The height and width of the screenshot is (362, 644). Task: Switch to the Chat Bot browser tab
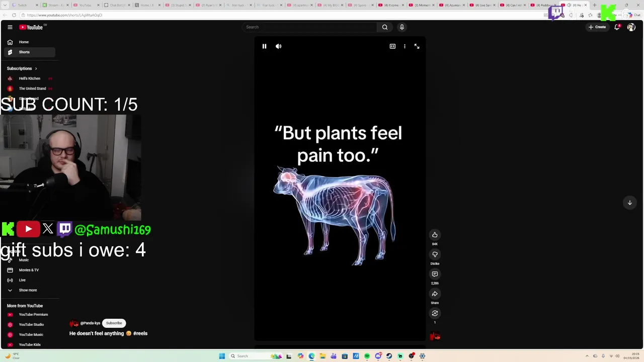pos(117,5)
